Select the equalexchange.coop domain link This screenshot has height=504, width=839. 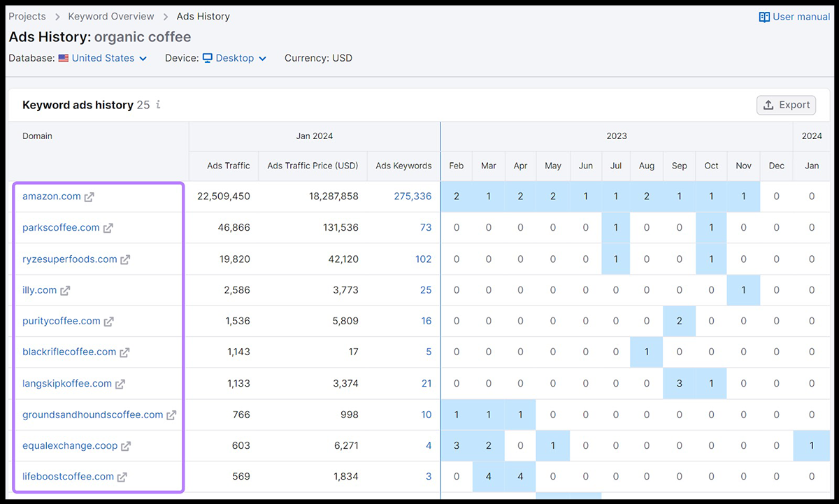(70, 445)
